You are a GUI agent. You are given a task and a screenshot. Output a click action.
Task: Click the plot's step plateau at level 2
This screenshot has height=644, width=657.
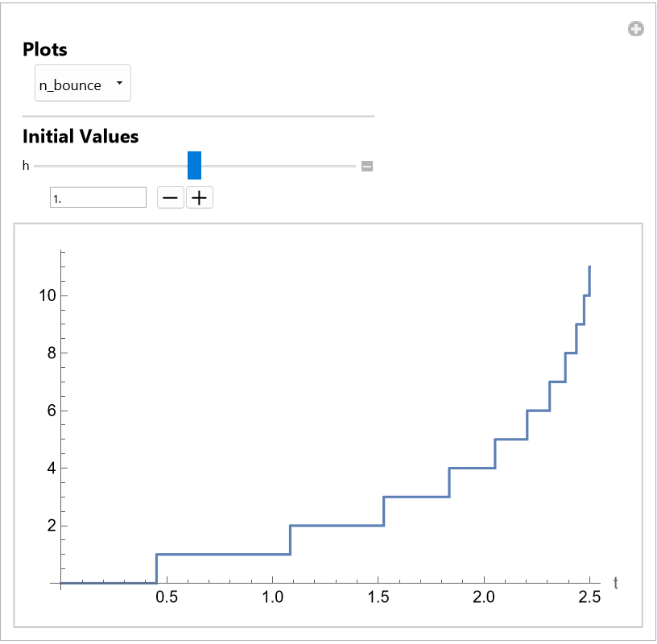click(x=337, y=526)
